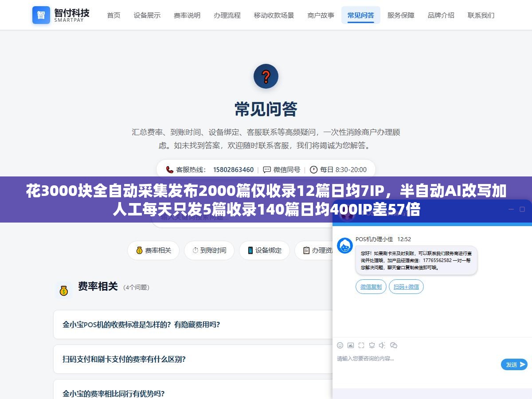Image resolution: width=532 pixels, height=399 pixels.
Task: Click the 客服热线 phone icon
Action: 170,169
